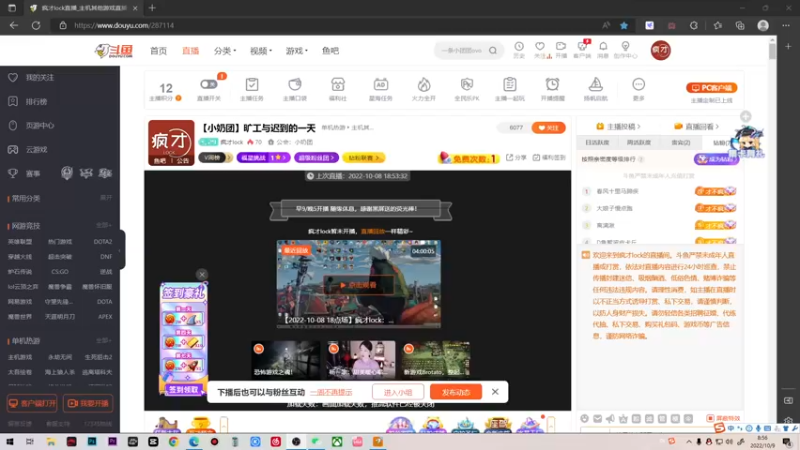The image size is (800, 450).
Task: Expand the 分类 dropdown in navigation
Action: pos(225,51)
